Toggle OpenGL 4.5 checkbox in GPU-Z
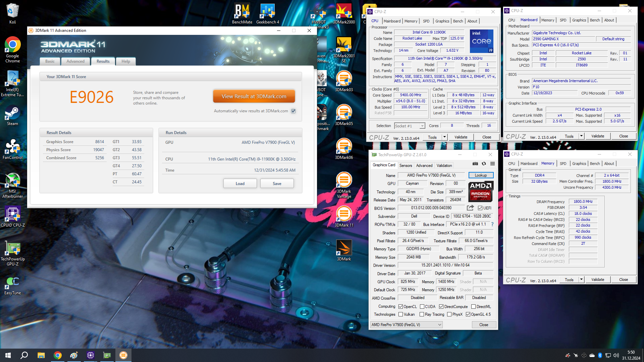 (468, 314)
